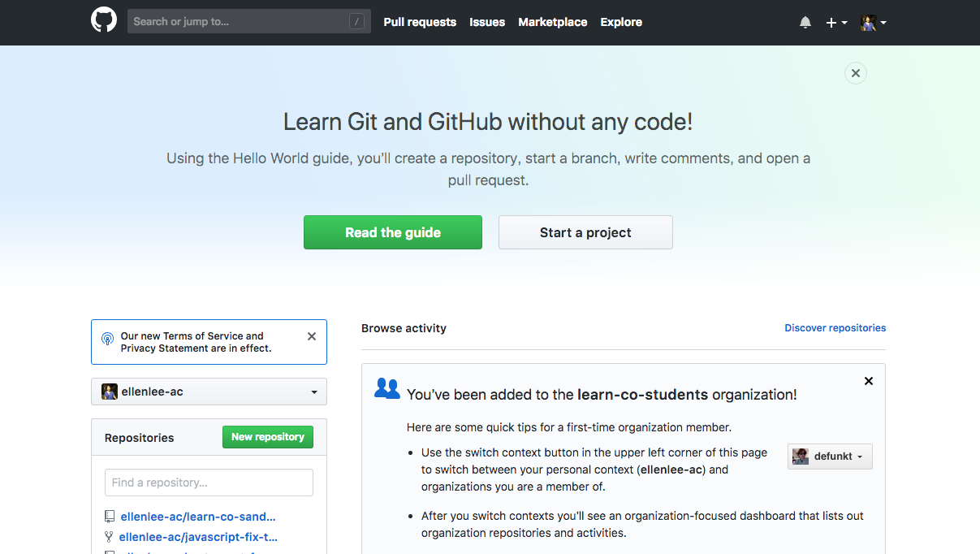
Task: Open Issues in the top nav
Action: (x=487, y=22)
